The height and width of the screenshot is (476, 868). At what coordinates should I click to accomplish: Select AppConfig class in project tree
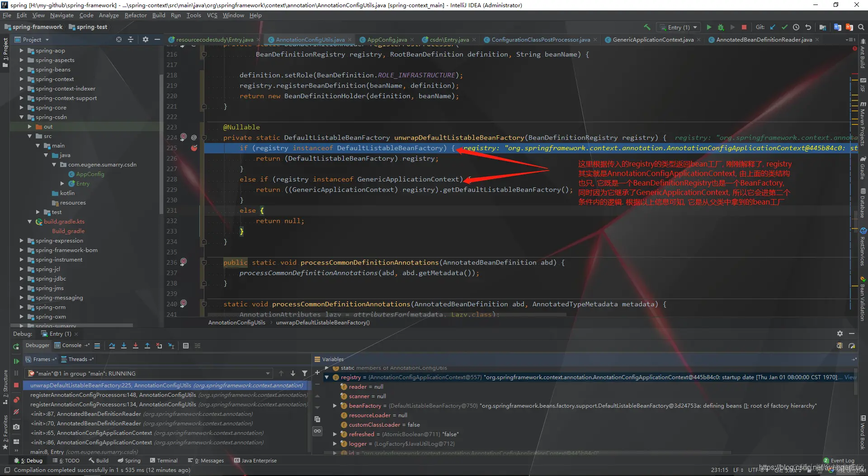90,174
